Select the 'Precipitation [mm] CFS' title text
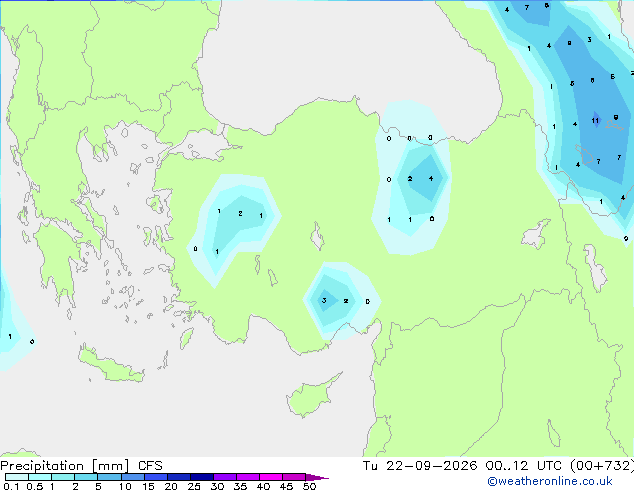Viewport: 634px width, 490px height. pyautogui.click(x=81, y=466)
